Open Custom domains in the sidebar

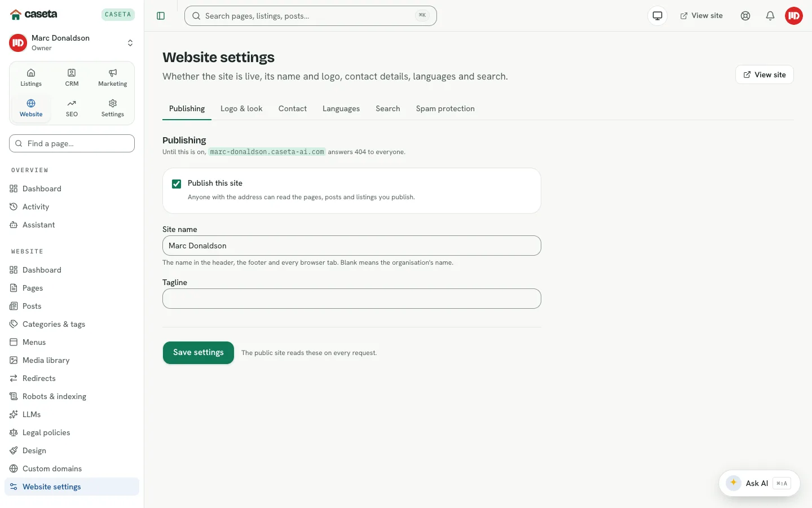[x=72, y=468]
